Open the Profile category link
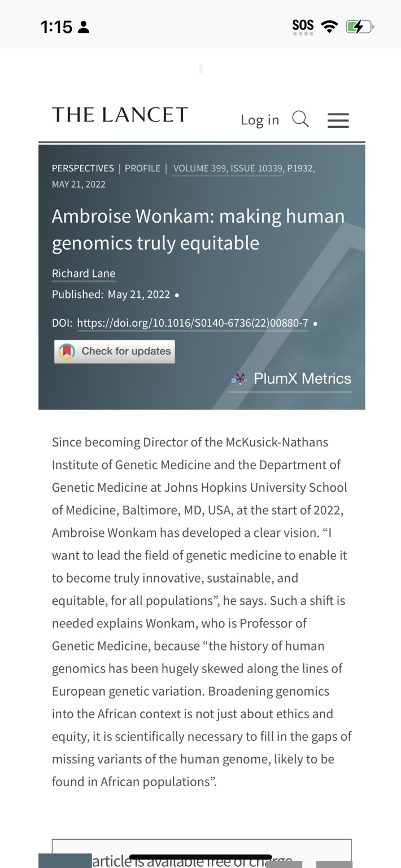The image size is (401, 868). tap(142, 168)
